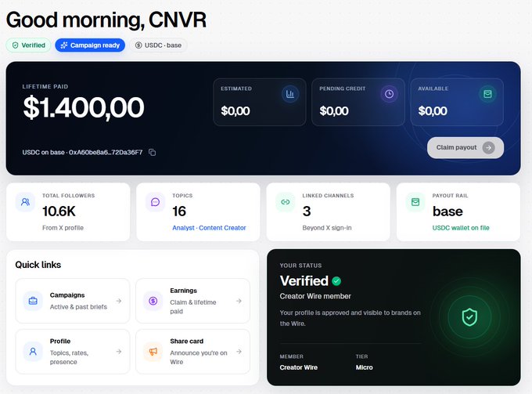The image size is (532, 394).
Task: Click the 10.6K followers value
Action: [59, 211]
